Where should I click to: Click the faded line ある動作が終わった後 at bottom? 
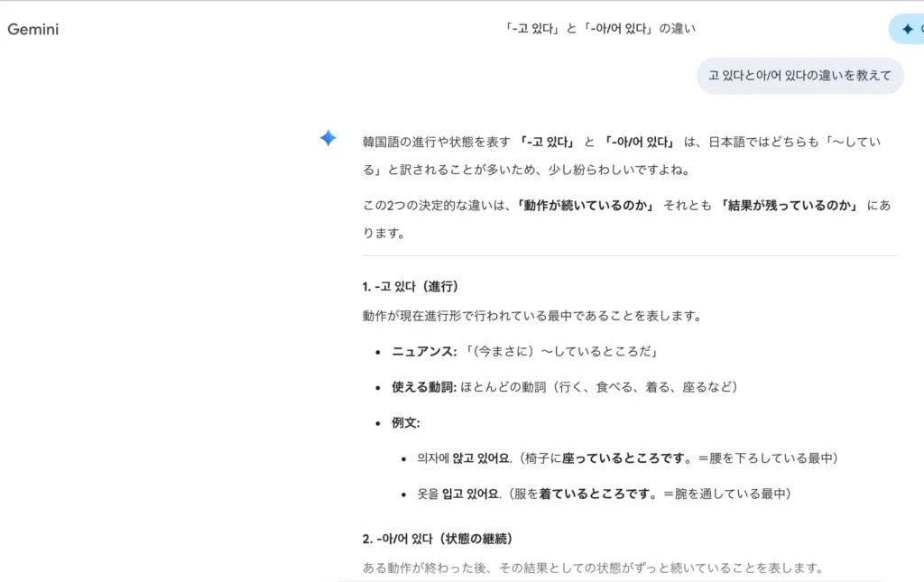pos(592,568)
